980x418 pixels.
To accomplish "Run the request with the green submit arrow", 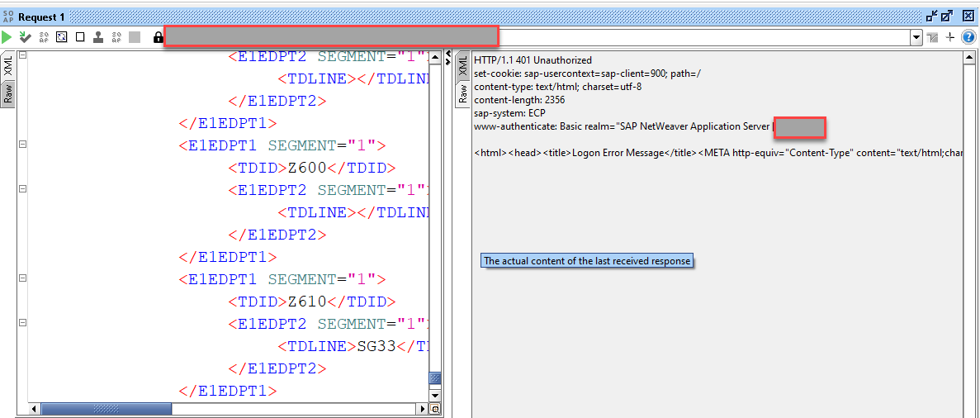I will click(7, 37).
